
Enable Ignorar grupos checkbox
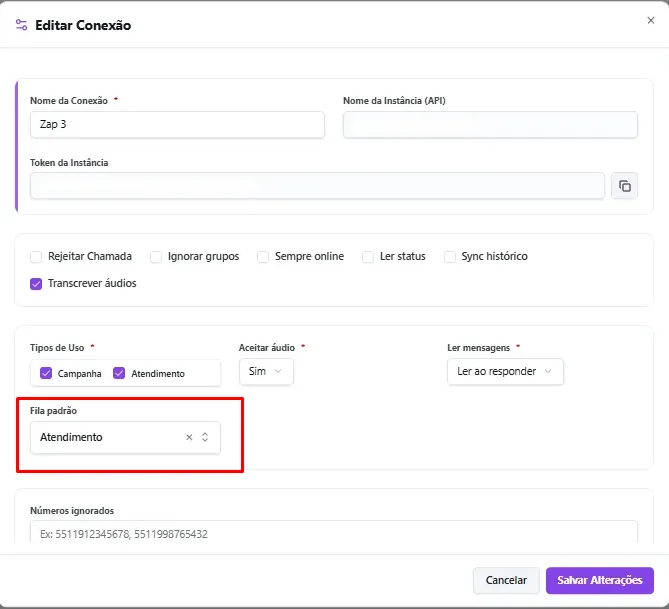pyautogui.click(x=156, y=257)
